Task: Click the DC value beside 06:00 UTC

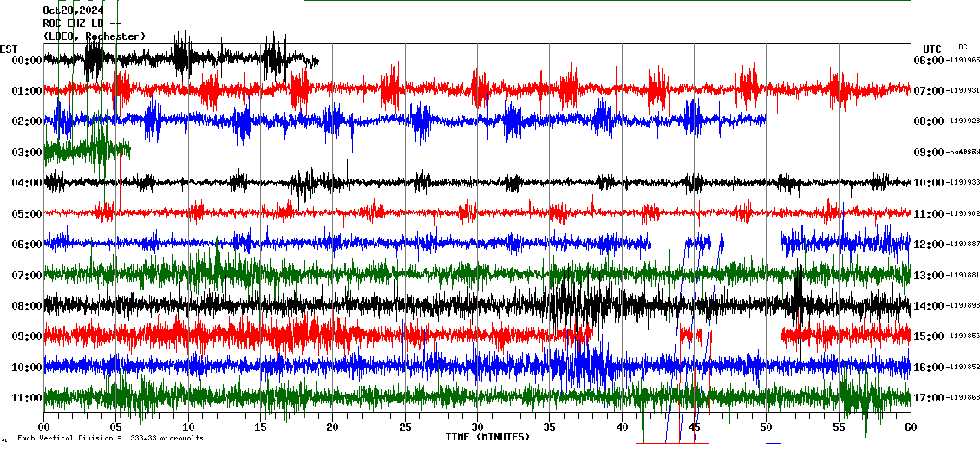Action: (964, 61)
